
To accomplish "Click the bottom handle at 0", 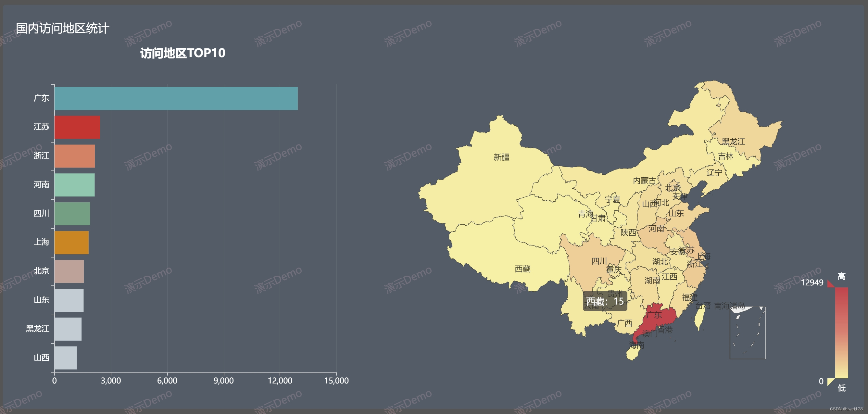I will 831,382.
